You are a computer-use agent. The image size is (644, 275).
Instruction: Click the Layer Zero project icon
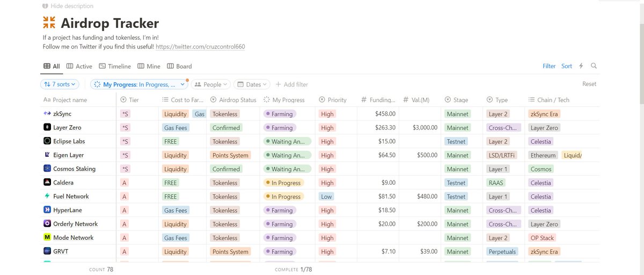point(47,128)
